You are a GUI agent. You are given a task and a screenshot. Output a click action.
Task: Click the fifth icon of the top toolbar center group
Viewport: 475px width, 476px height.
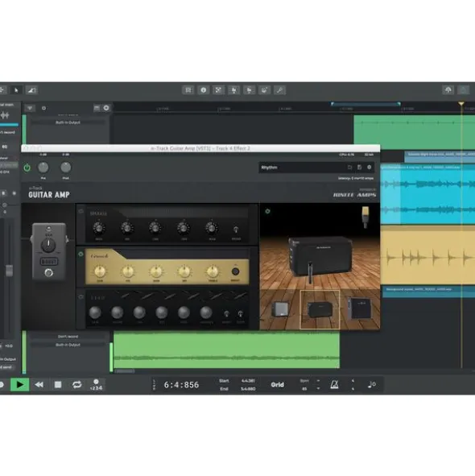tap(249, 90)
